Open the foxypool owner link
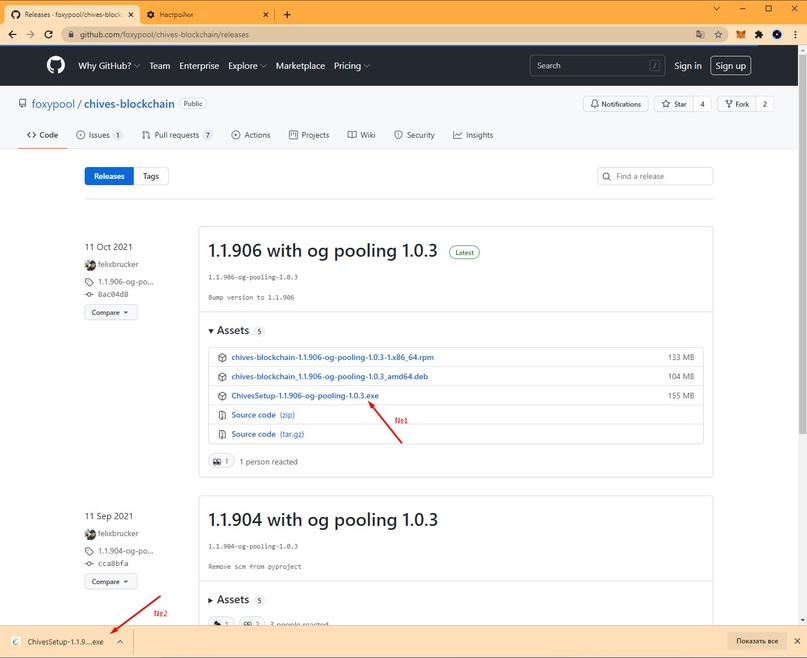This screenshot has height=658, width=807. coord(53,104)
